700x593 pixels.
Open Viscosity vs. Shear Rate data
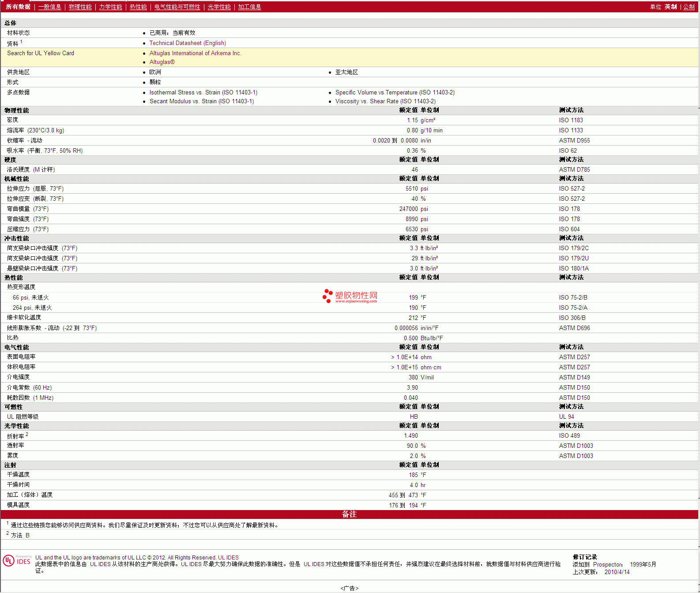pyautogui.click(x=385, y=101)
